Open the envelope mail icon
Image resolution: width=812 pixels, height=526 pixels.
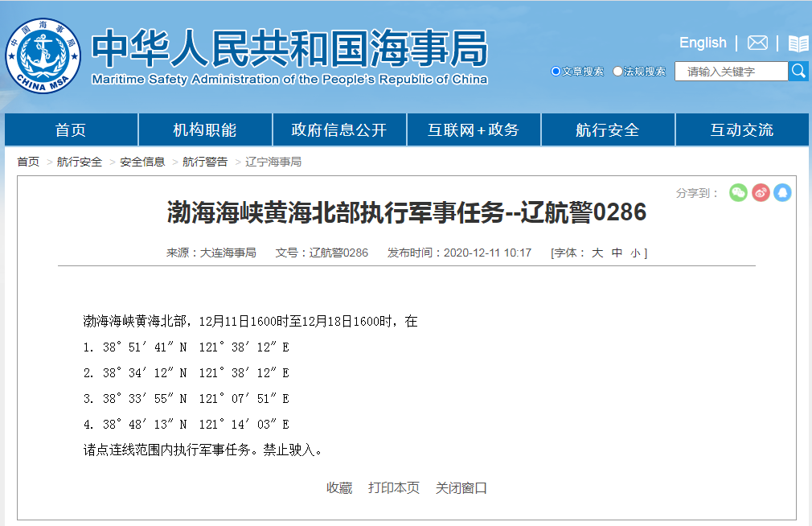757,43
